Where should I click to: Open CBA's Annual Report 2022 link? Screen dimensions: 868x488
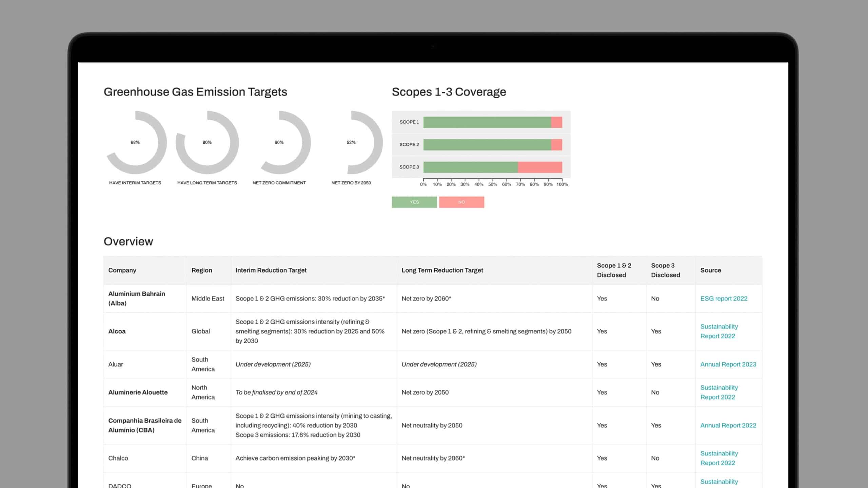(728, 425)
